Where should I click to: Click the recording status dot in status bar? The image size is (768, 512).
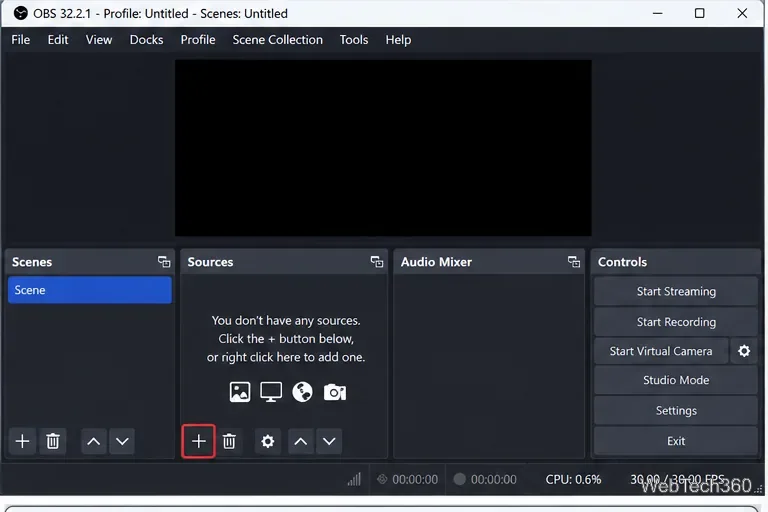pos(459,479)
